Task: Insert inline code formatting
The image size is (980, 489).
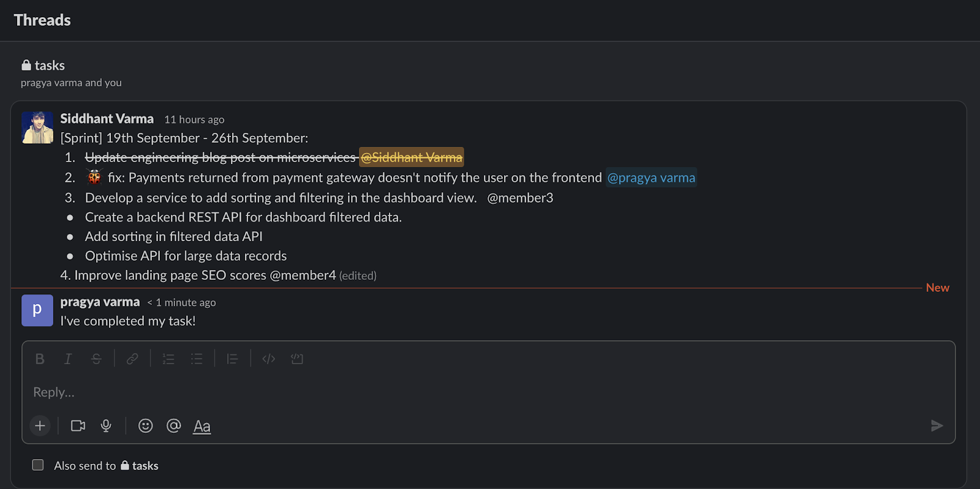Action: (x=268, y=359)
